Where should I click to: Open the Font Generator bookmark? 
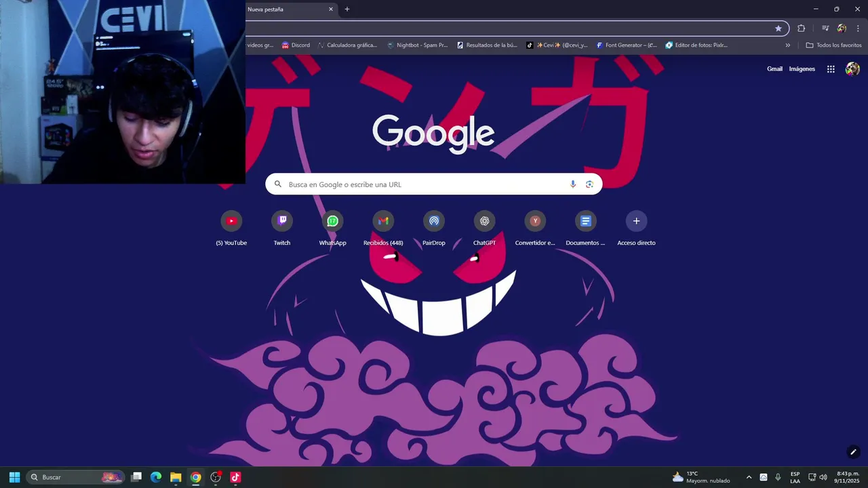click(x=627, y=45)
